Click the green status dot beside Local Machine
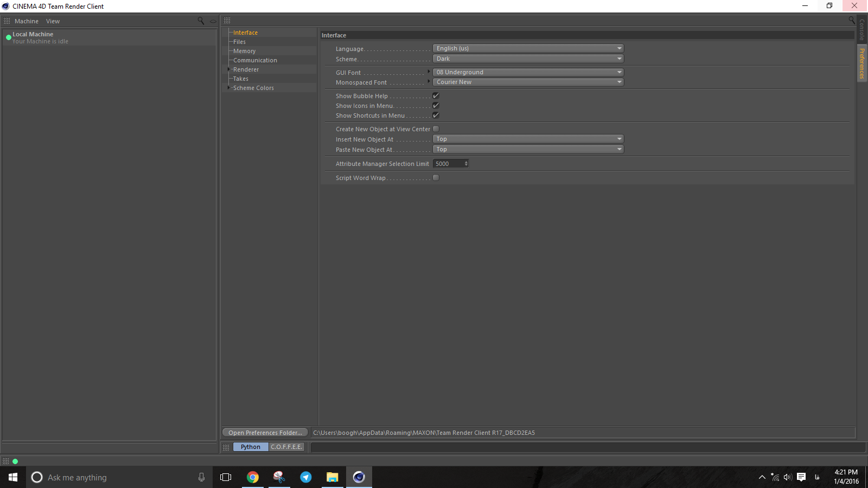The height and width of the screenshot is (488, 868). [8, 37]
